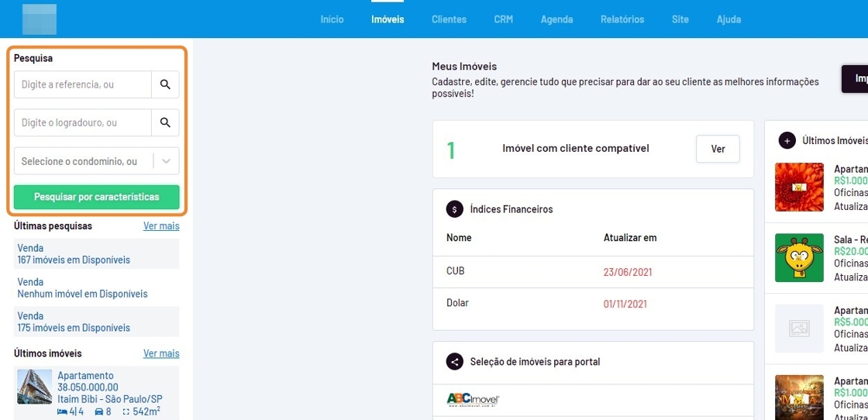
Task: Open the orange flower property thumbnail
Action: click(799, 187)
